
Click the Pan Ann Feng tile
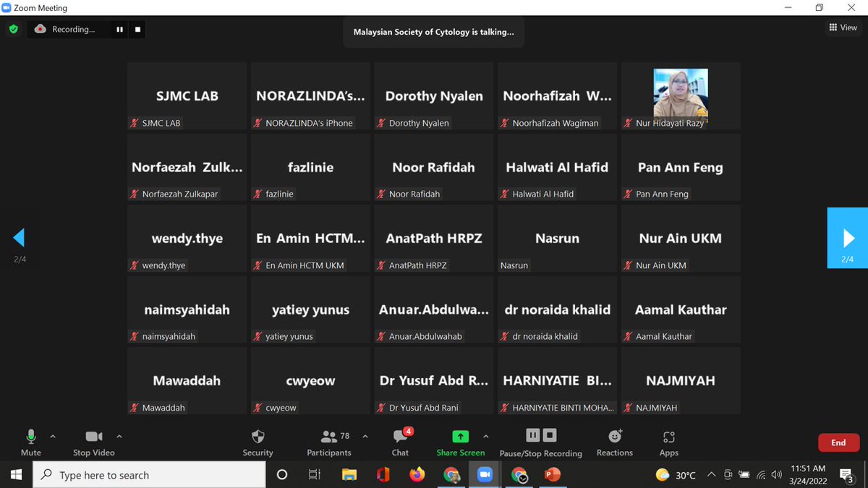[681, 167]
